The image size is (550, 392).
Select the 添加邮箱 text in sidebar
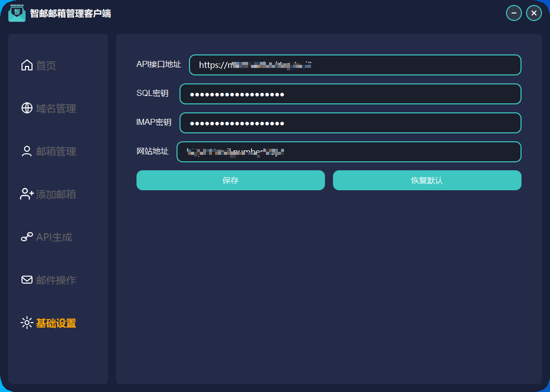pos(56,194)
